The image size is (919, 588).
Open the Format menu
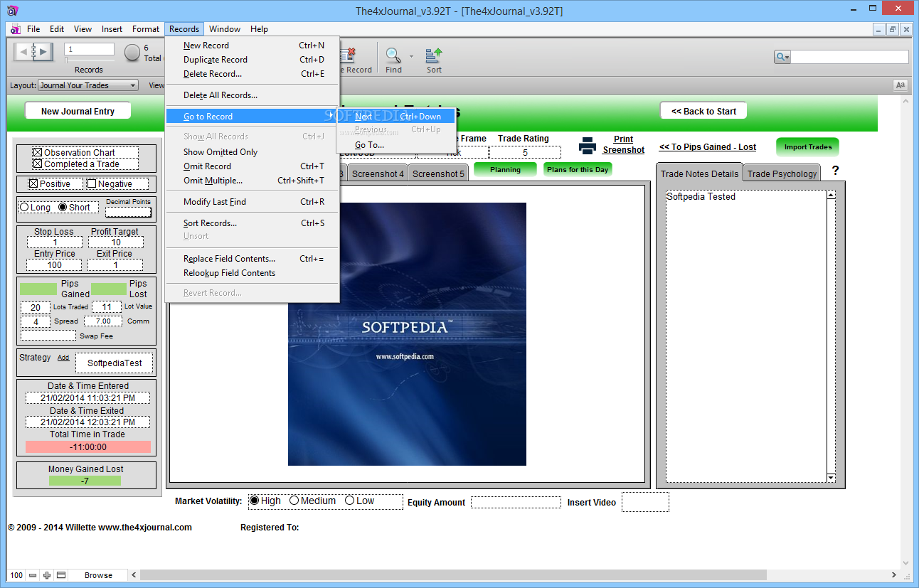[x=146, y=29]
